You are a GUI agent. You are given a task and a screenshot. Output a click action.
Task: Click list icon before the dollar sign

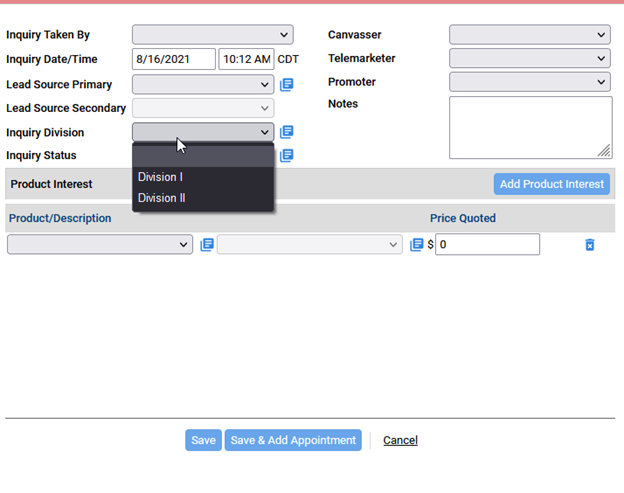click(x=417, y=244)
